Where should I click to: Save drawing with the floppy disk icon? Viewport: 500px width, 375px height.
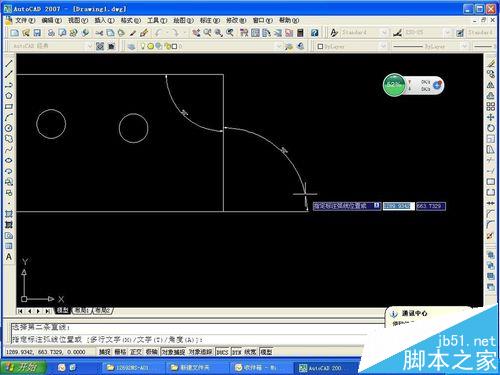[37, 33]
